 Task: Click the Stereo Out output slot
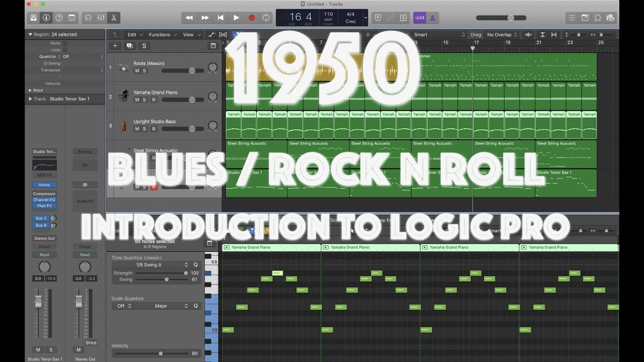[x=45, y=238]
